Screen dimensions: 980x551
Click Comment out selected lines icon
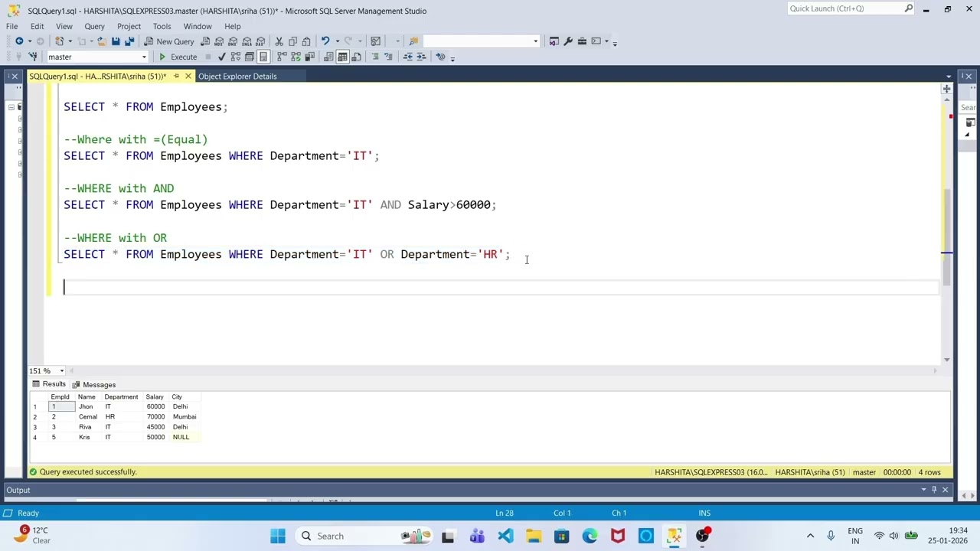pyautogui.click(x=375, y=57)
